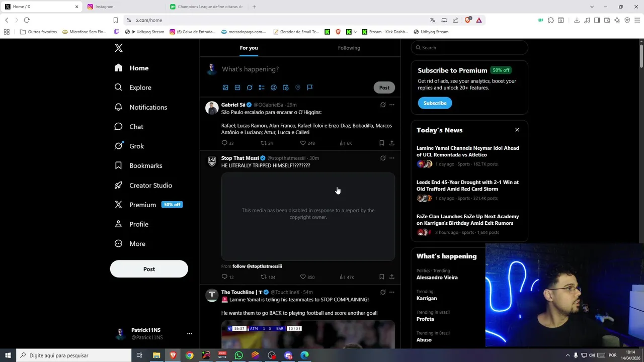Repost the Stop That Messi post
The width and height of the screenshot is (644, 362).
268,277
